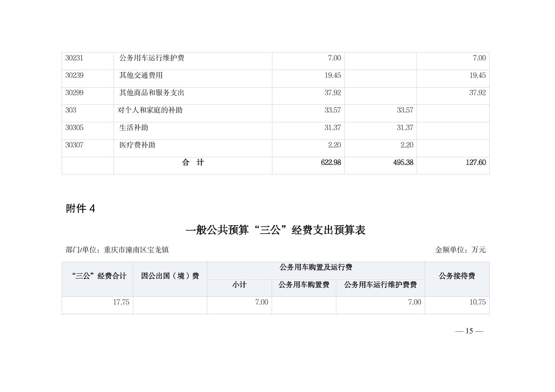Select the 127.60 total cell
Screen dimensions: 555x392
click(475, 163)
